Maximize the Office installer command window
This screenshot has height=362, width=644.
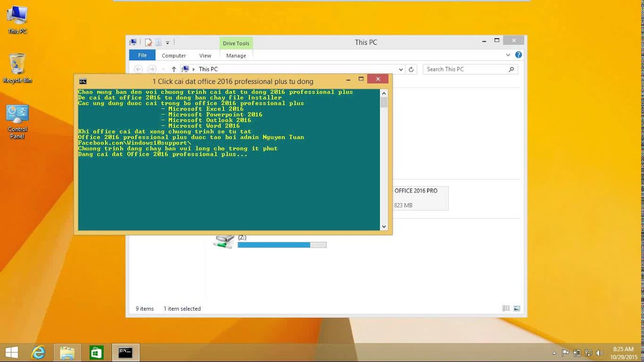pos(361,79)
